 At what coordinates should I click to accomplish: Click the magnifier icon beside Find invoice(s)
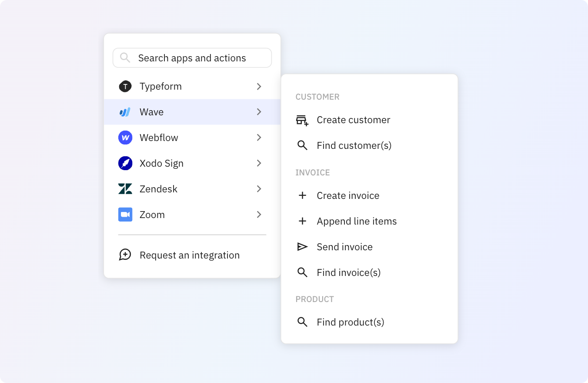tap(302, 272)
